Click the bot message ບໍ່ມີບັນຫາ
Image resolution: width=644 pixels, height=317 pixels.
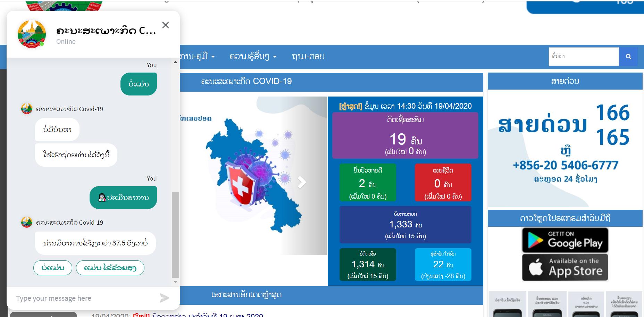pos(57,130)
